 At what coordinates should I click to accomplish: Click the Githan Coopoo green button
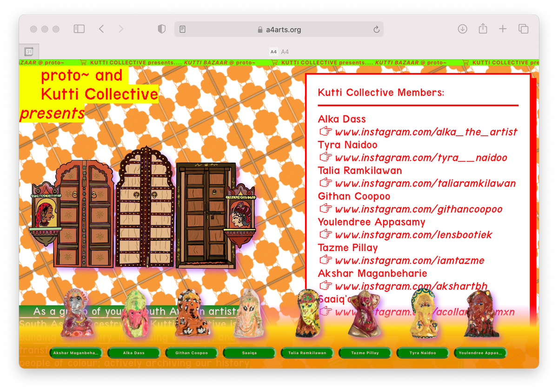191,352
